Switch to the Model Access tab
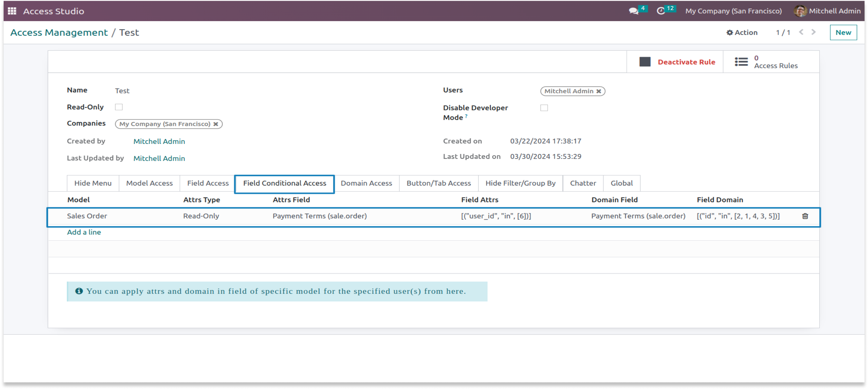868x389 pixels. (x=150, y=183)
